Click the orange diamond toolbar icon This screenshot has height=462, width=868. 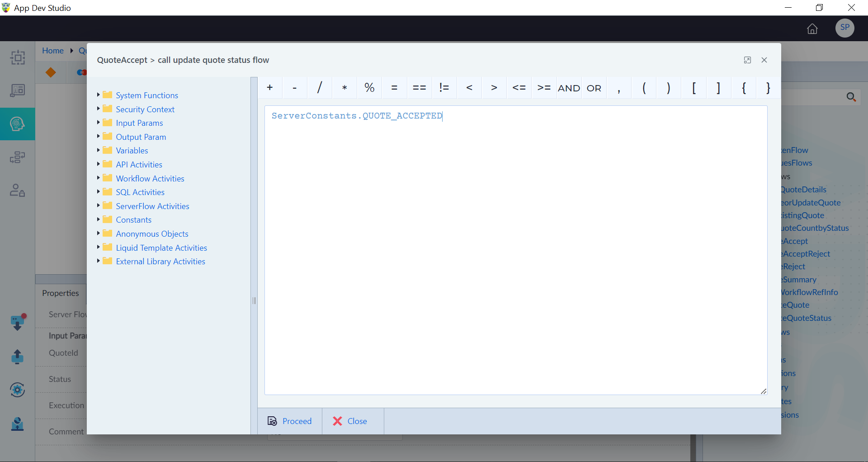click(51, 72)
